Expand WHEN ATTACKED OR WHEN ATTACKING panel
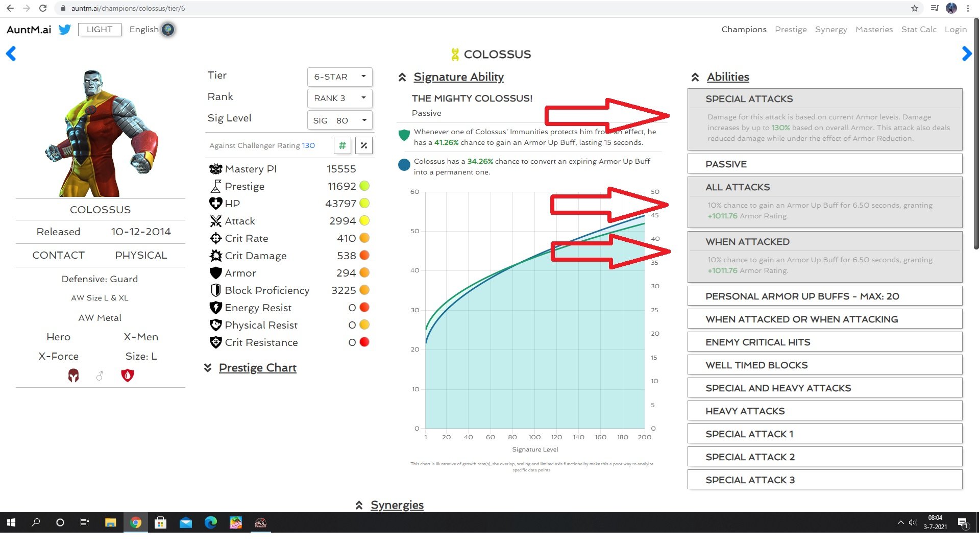This screenshot has height=551, width=980. tap(825, 319)
